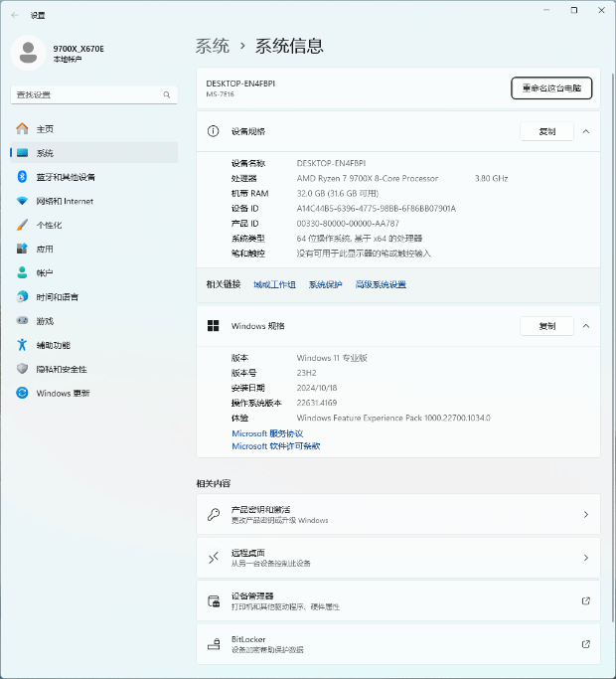Click the external link icon for 设备管理器
The width and height of the screenshot is (616, 679).
point(586,601)
